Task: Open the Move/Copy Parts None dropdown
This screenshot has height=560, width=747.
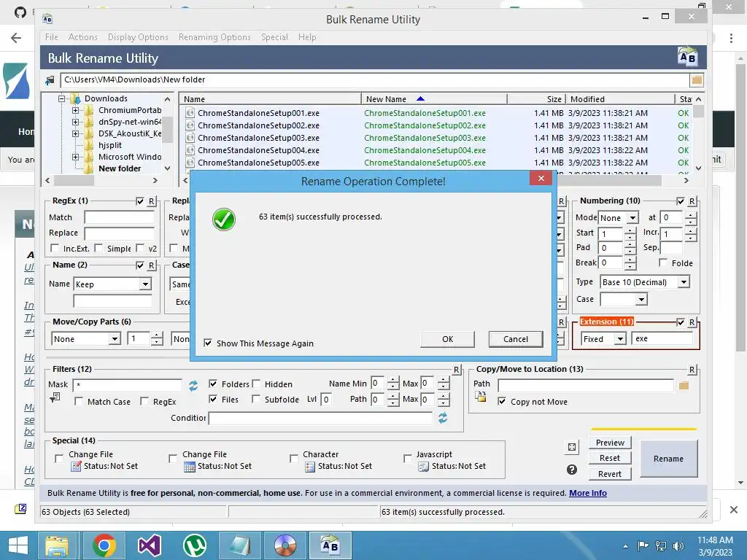Action: point(115,338)
